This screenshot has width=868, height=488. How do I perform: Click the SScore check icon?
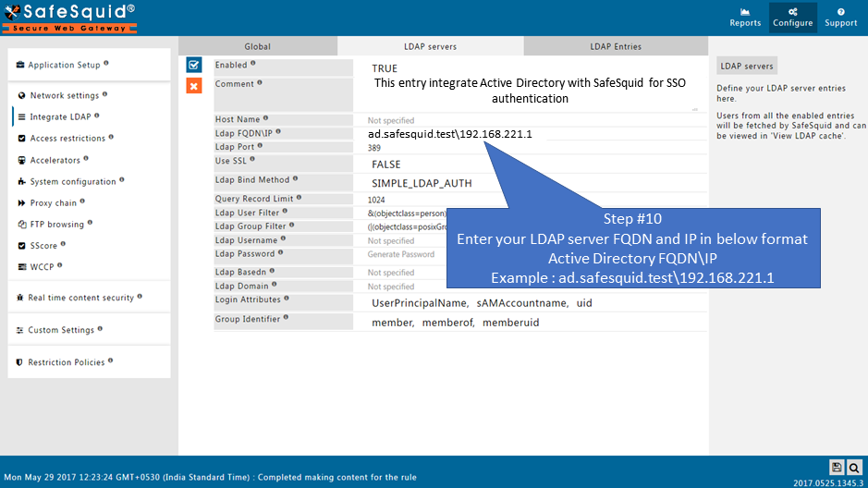[21, 246]
